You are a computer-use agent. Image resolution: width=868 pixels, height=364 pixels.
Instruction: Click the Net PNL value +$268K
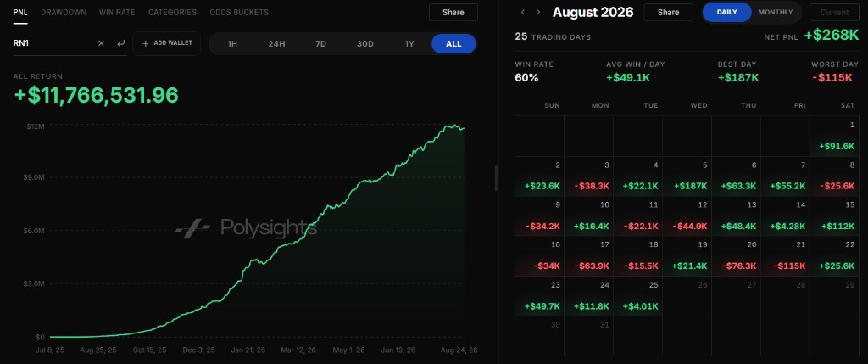click(832, 36)
